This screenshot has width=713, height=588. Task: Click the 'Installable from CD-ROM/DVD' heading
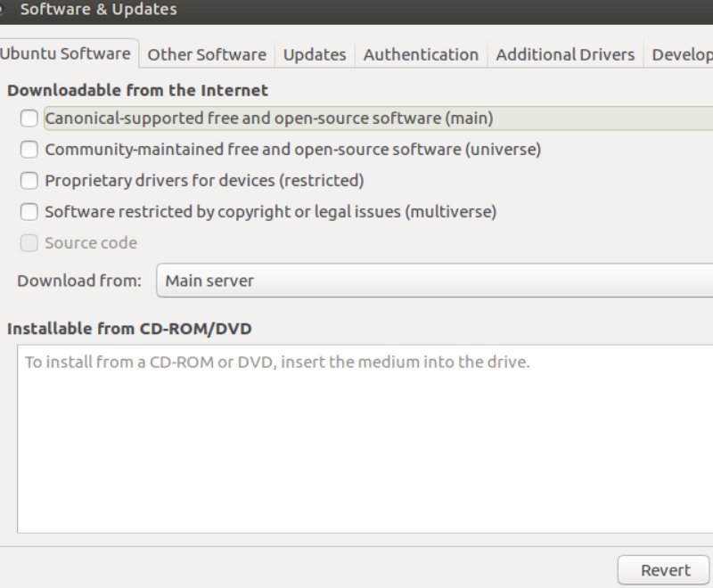129,329
